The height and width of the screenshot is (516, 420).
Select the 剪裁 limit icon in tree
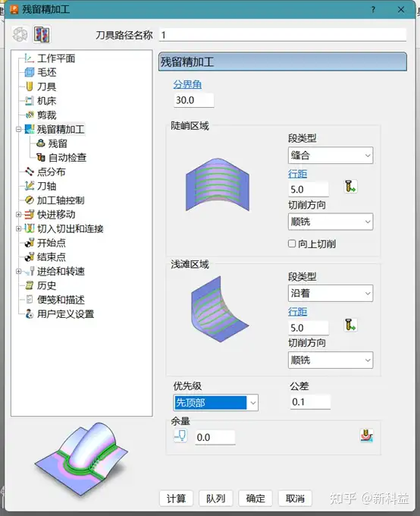pos(30,115)
